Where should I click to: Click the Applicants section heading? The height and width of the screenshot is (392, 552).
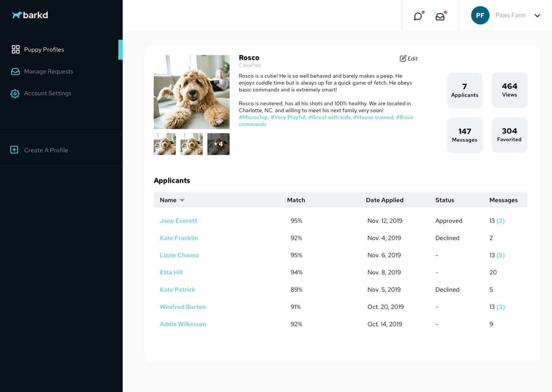[x=172, y=180]
